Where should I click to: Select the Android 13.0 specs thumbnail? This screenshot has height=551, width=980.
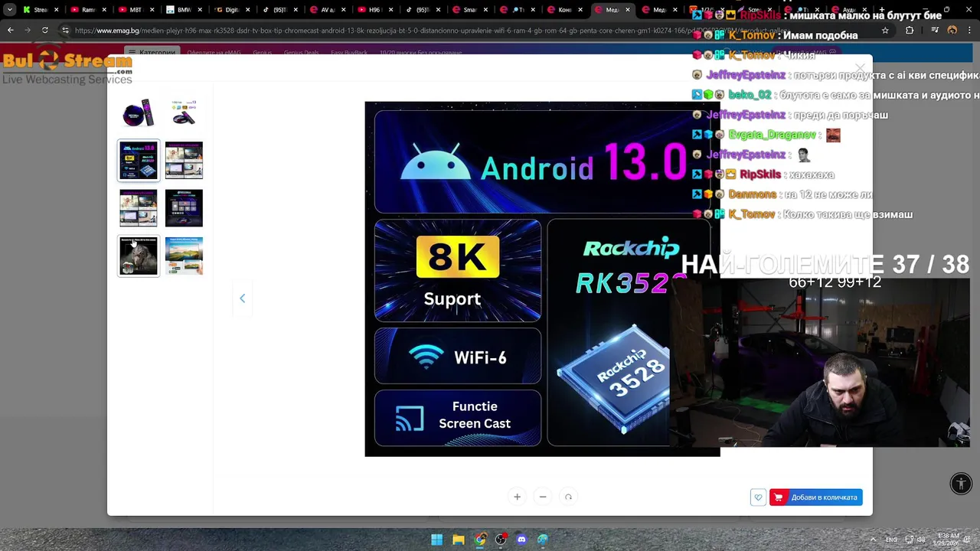tap(139, 160)
